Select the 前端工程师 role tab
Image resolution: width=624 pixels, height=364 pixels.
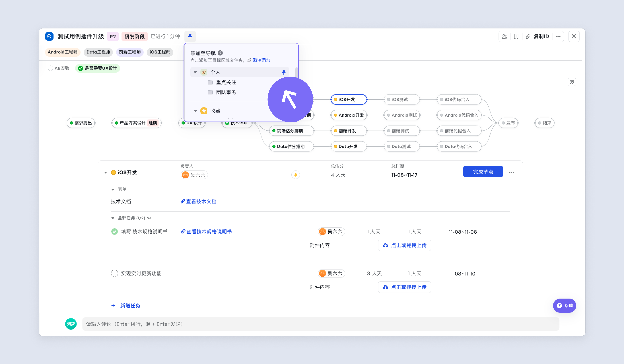(x=130, y=52)
